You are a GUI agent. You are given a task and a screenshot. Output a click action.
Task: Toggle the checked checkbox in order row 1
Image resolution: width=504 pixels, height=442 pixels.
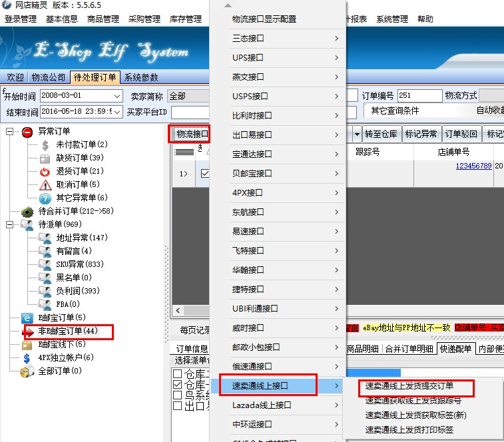pos(205,174)
